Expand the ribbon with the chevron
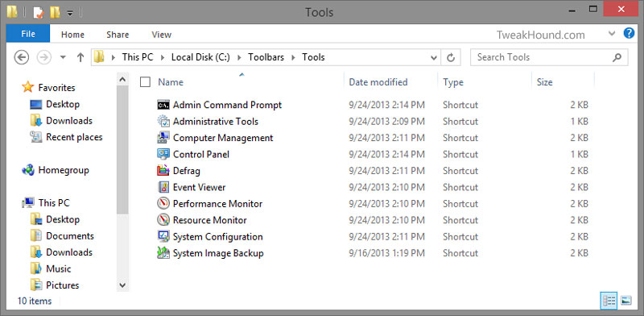Image resolution: width=644 pixels, height=316 pixels. point(612,33)
